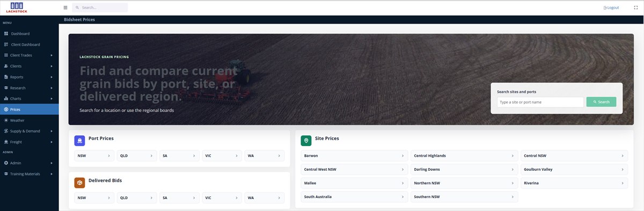Click the Weather sun icon

click(x=6, y=120)
